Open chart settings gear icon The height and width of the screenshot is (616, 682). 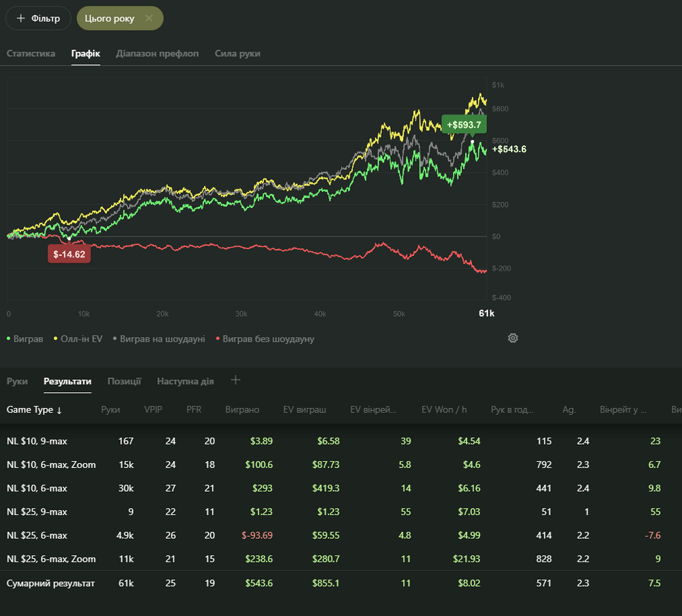click(513, 338)
